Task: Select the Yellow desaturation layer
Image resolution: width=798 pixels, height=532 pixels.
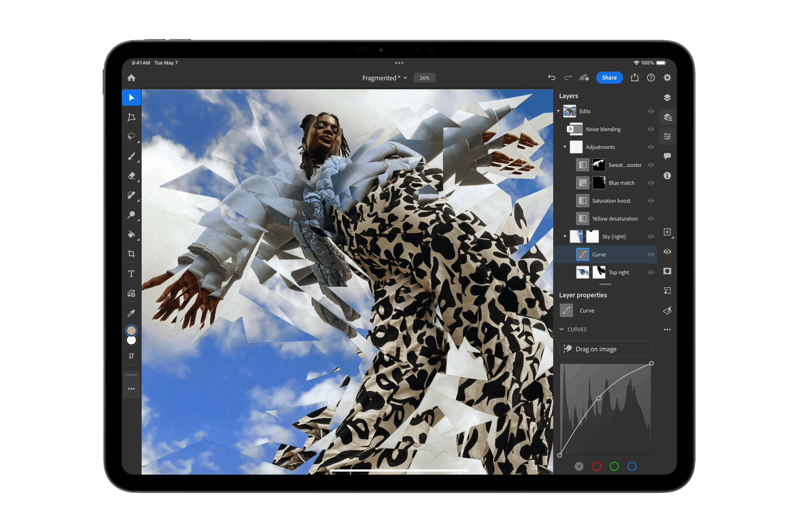Action: 614,219
